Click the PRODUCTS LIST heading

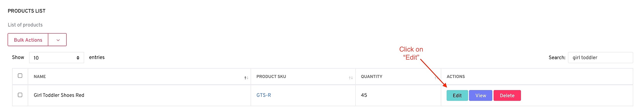click(x=27, y=11)
